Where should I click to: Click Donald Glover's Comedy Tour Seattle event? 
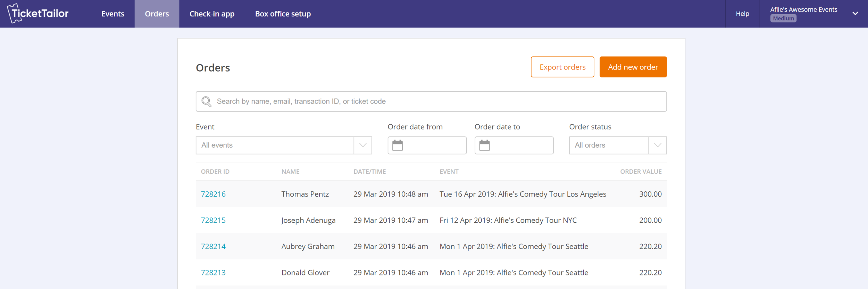pyautogui.click(x=514, y=273)
